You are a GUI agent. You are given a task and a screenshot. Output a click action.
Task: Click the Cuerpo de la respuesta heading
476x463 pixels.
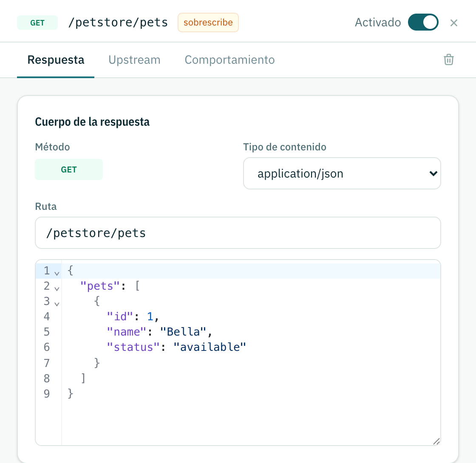92,121
